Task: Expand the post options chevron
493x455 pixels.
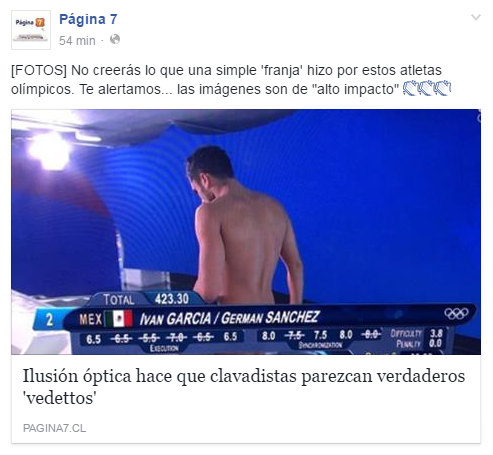Action: point(476,17)
